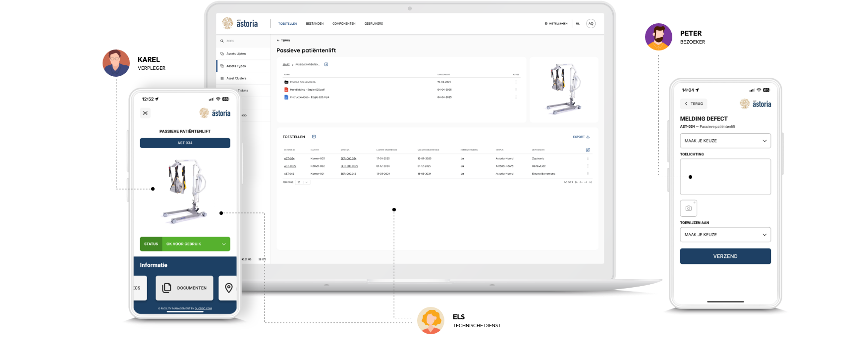
Task: Open serial number SER-000.012
Action: [x=348, y=174]
